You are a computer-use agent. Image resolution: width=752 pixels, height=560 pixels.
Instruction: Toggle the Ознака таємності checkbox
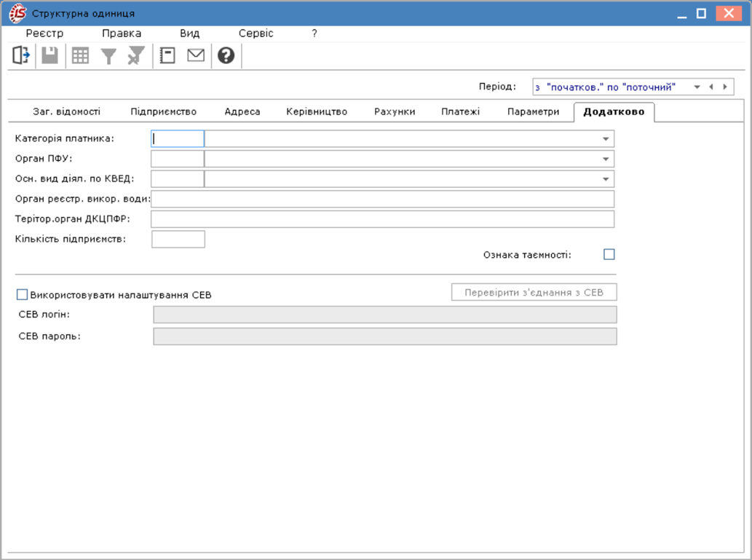[x=609, y=254]
